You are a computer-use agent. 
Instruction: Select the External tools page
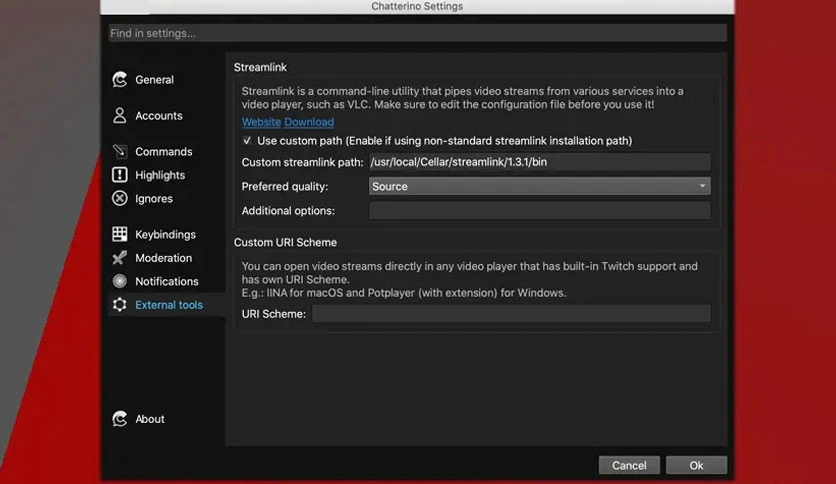point(166,304)
